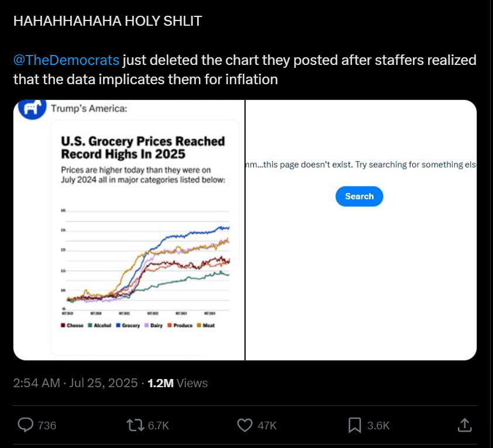
Task: Click the 3.6K bookmarks count
Action: tap(378, 425)
